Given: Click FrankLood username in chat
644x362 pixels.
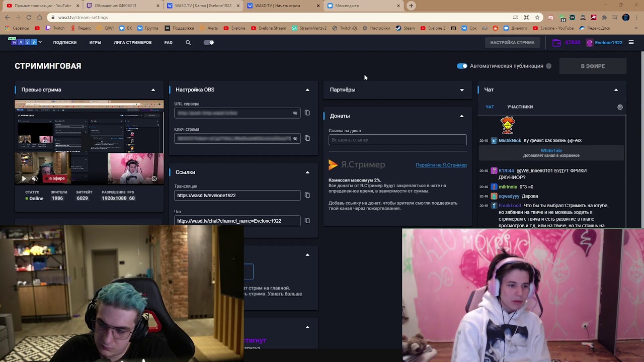Looking at the screenshot, I should [510, 206].
